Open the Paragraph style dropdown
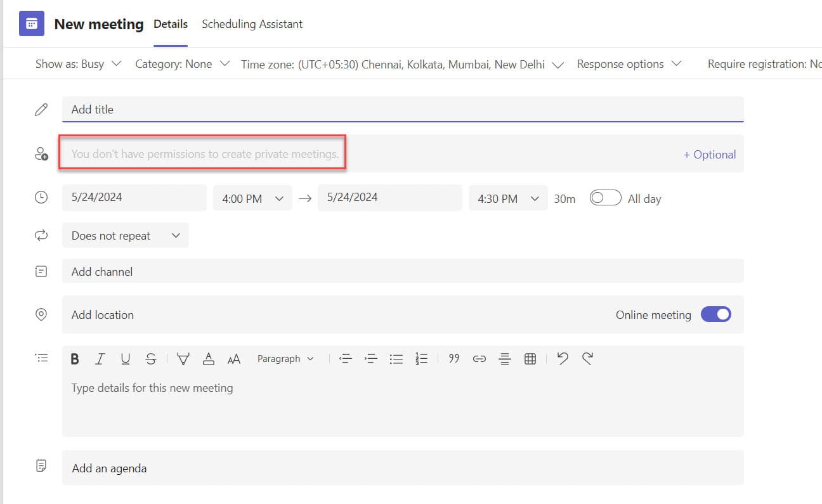The height and width of the screenshot is (504, 822). click(285, 359)
